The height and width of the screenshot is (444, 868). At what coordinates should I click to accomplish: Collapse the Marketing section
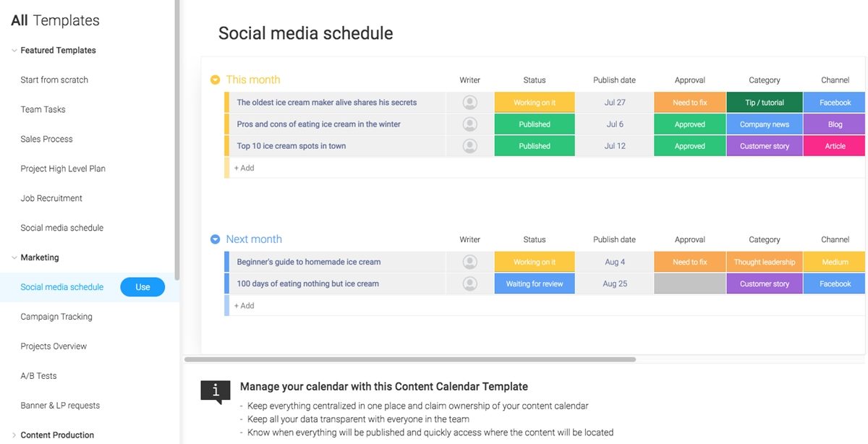click(x=13, y=257)
